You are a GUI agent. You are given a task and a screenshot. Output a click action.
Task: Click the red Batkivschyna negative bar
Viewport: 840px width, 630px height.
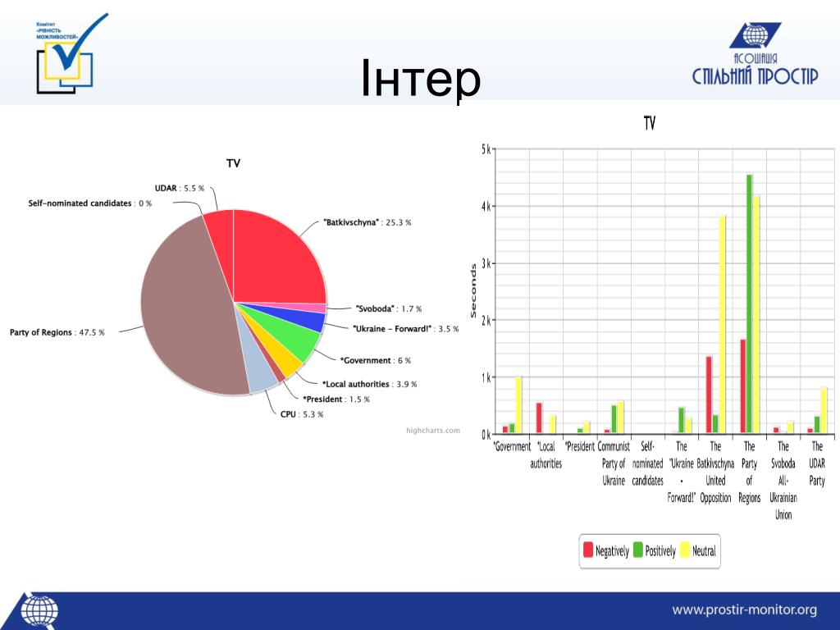[709, 395]
